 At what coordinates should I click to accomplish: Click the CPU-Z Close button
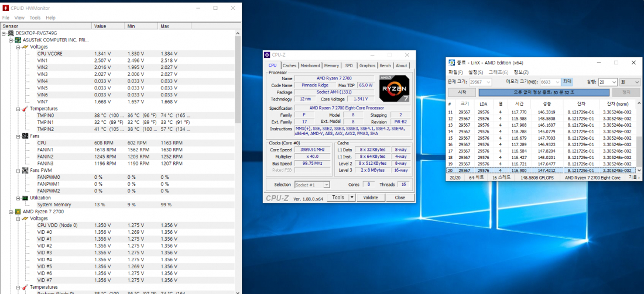pyautogui.click(x=400, y=197)
